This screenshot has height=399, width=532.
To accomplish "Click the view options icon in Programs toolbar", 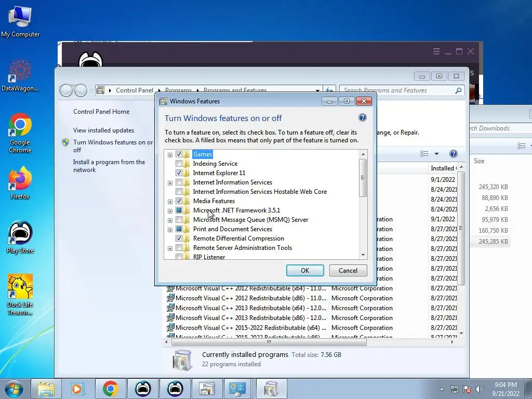I will pyautogui.click(x=424, y=154).
